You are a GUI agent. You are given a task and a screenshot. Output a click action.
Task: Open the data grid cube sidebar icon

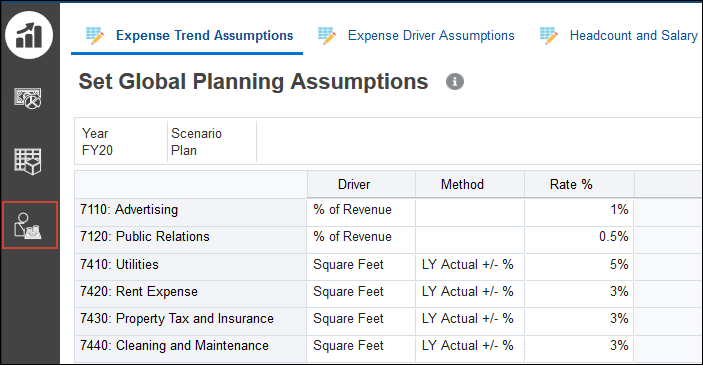coord(28,161)
